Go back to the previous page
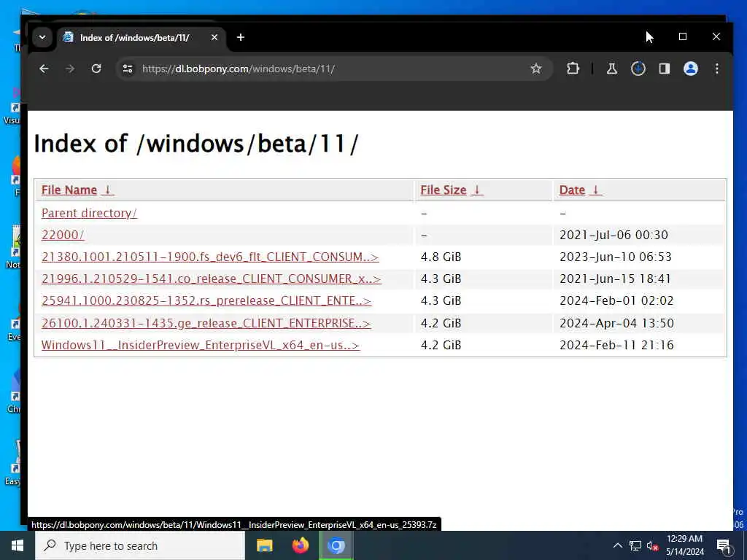The width and height of the screenshot is (747, 560). (44, 69)
